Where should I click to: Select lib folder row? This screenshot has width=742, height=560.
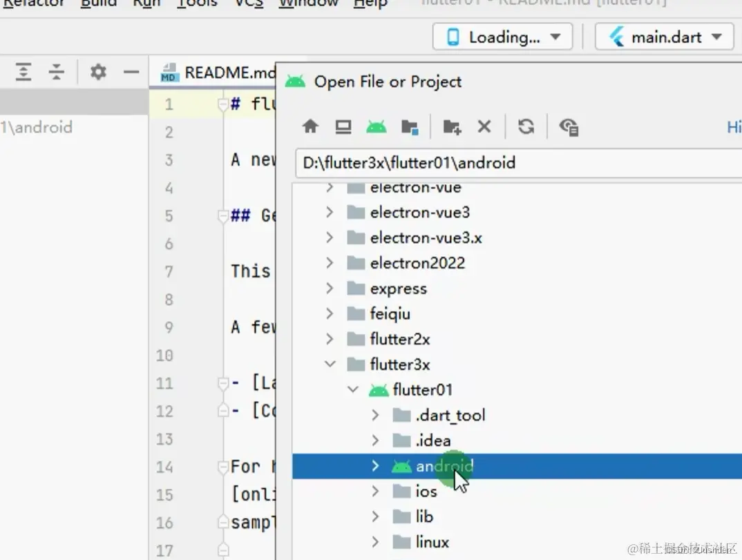tap(517, 516)
